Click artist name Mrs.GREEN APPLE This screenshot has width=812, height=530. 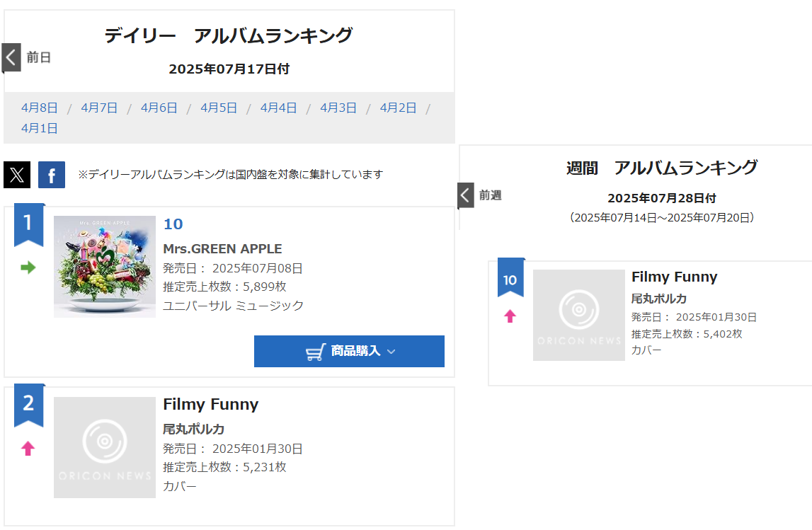[223, 249]
